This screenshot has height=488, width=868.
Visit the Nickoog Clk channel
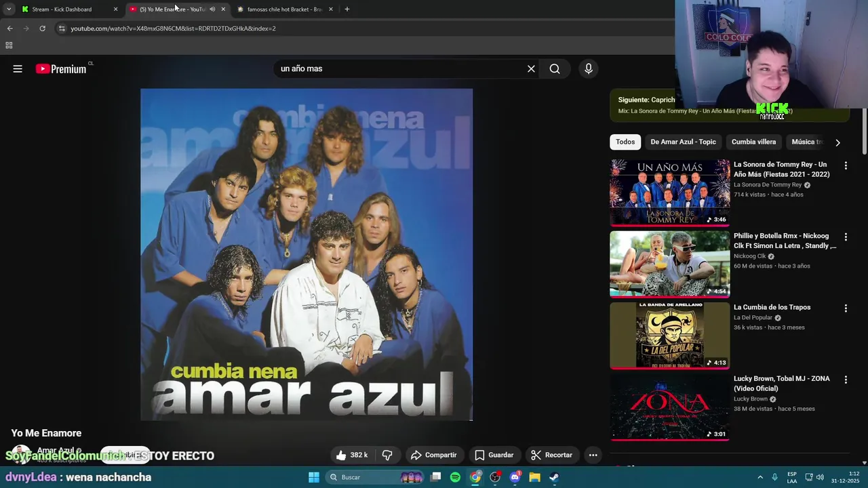[749, 256]
